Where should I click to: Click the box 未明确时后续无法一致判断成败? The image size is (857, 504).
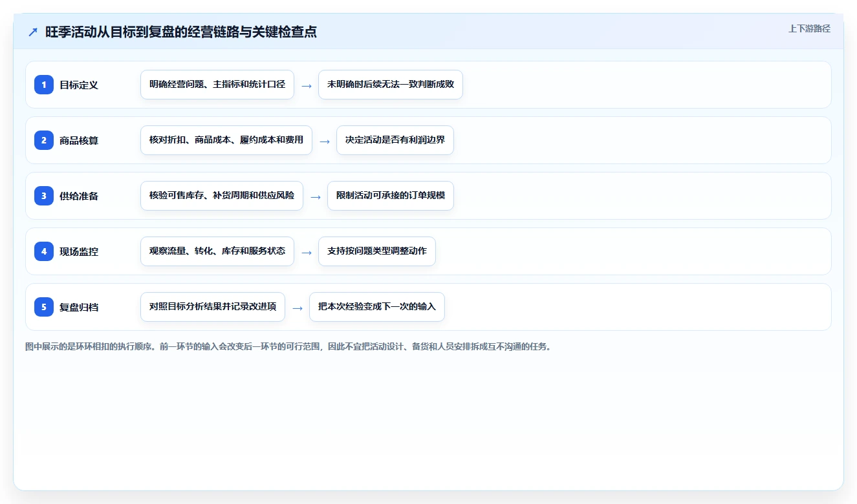coord(391,85)
